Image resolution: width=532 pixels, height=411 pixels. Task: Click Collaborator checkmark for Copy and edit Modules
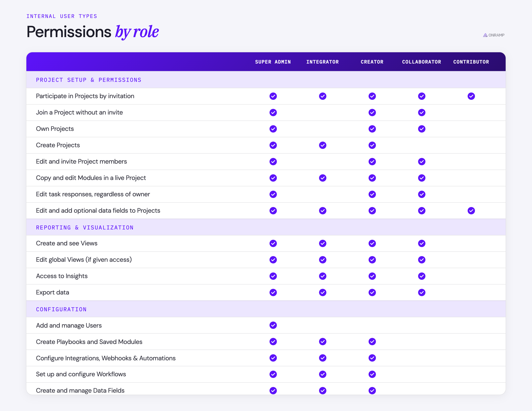coord(422,178)
